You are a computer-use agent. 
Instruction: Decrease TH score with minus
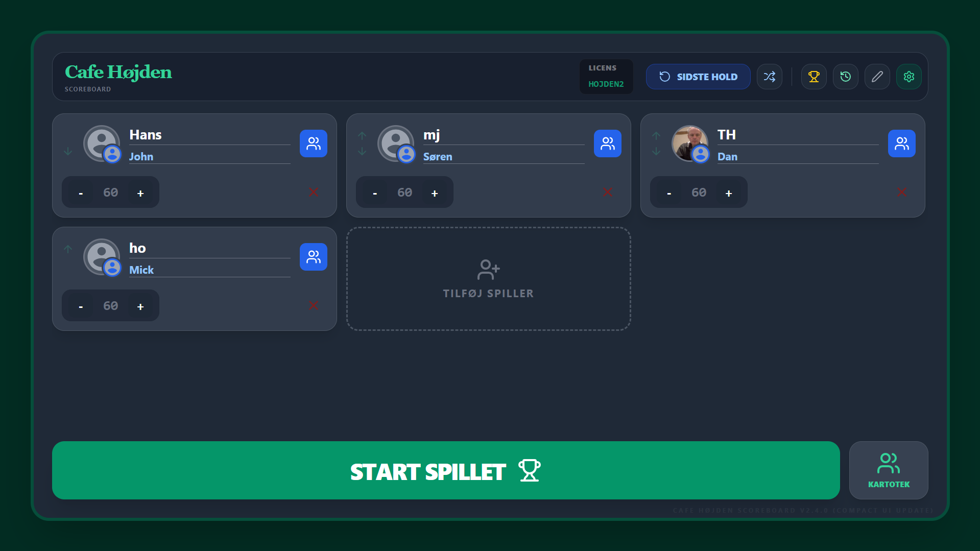pos(669,193)
